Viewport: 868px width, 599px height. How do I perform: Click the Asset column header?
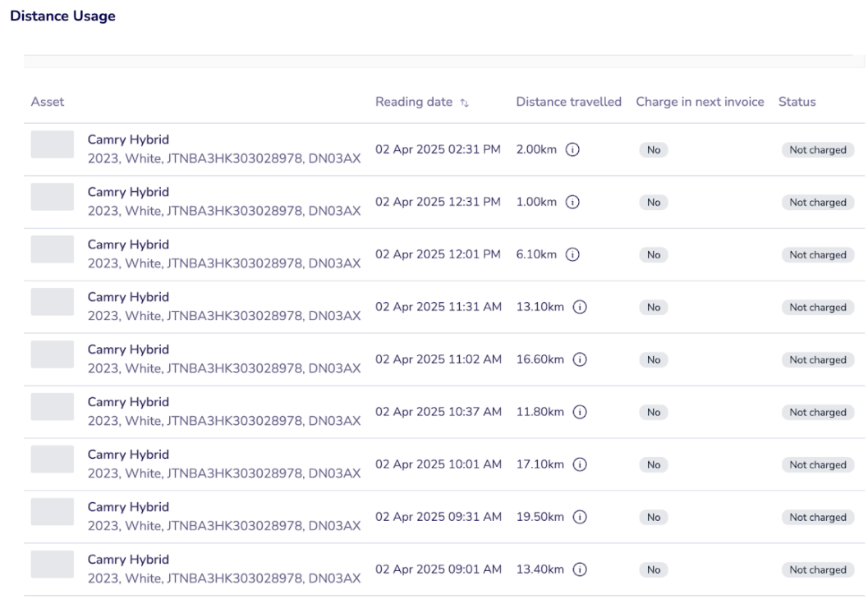[x=48, y=102]
